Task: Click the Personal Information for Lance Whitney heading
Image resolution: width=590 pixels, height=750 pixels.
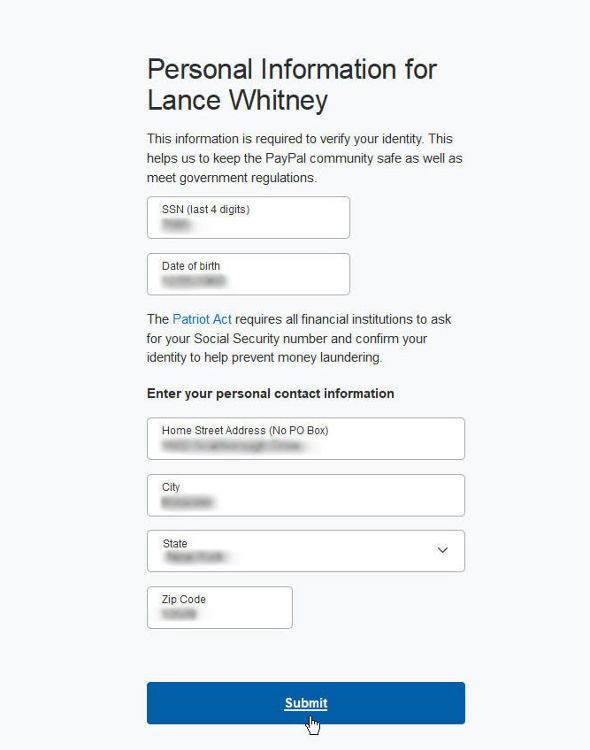Action: [x=291, y=84]
